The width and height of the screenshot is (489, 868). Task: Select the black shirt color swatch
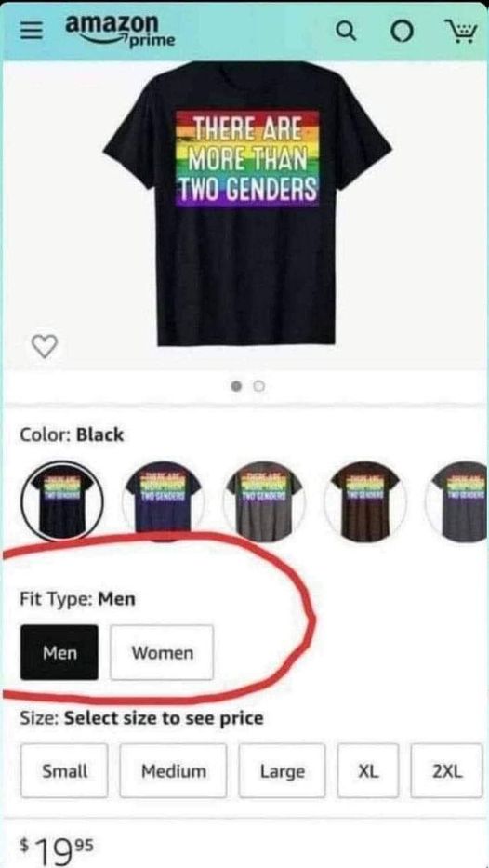click(62, 501)
